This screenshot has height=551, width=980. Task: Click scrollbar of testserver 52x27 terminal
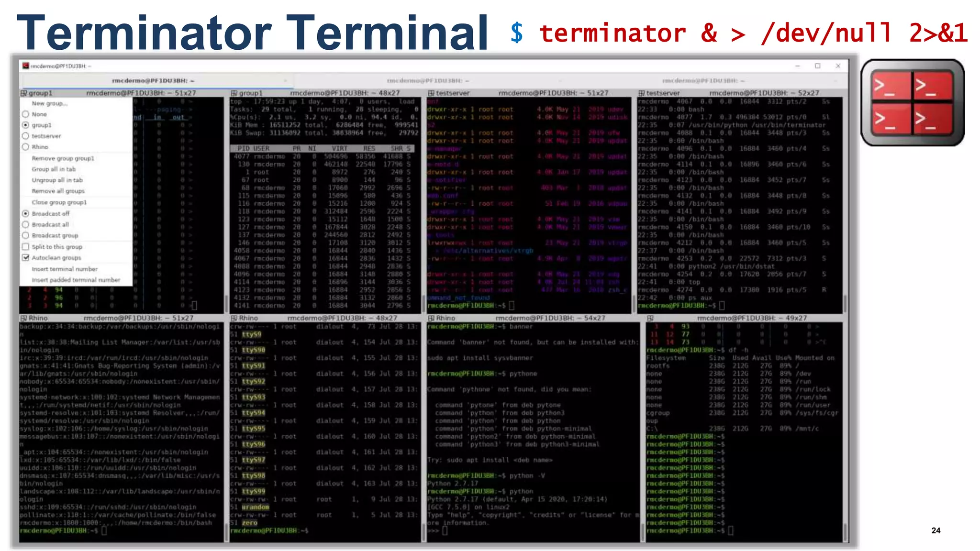[x=845, y=303]
